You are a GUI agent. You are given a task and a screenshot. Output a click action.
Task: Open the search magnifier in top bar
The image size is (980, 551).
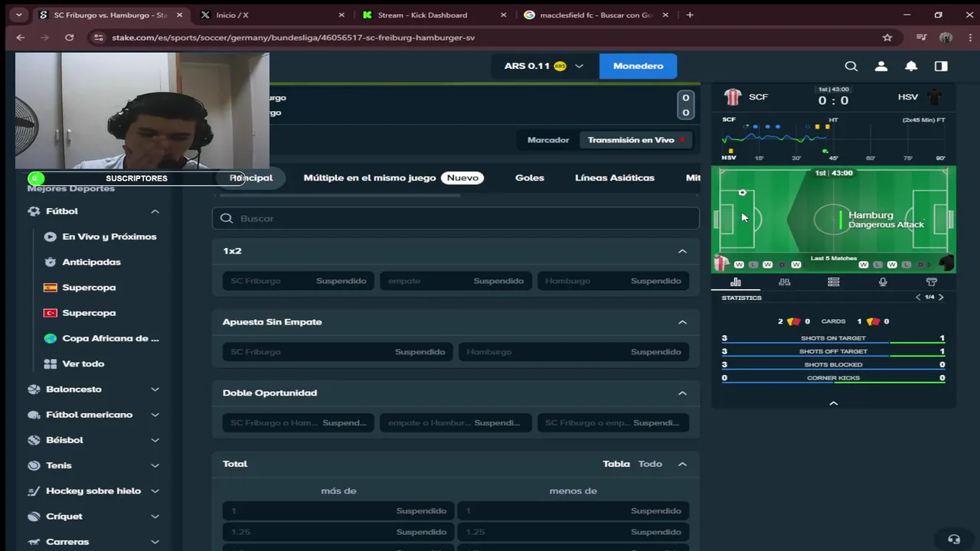pyautogui.click(x=851, y=66)
